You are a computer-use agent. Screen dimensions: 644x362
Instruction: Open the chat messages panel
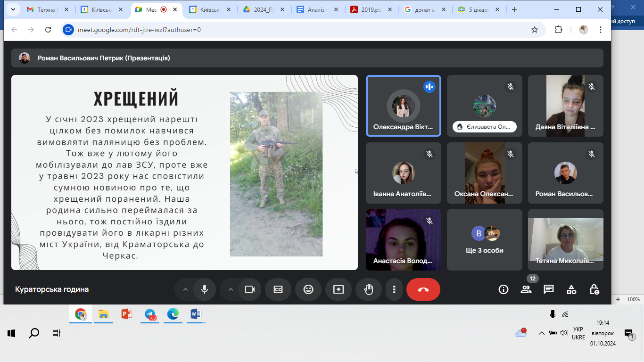tap(549, 289)
